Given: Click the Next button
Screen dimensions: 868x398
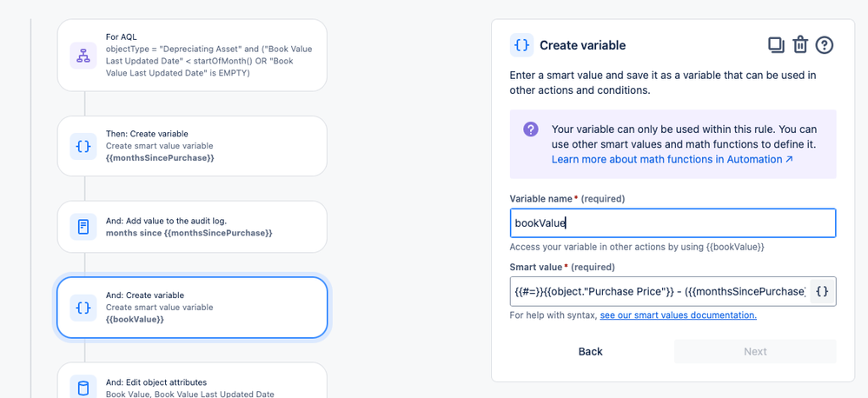Looking at the screenshot, I should [755, 351].
